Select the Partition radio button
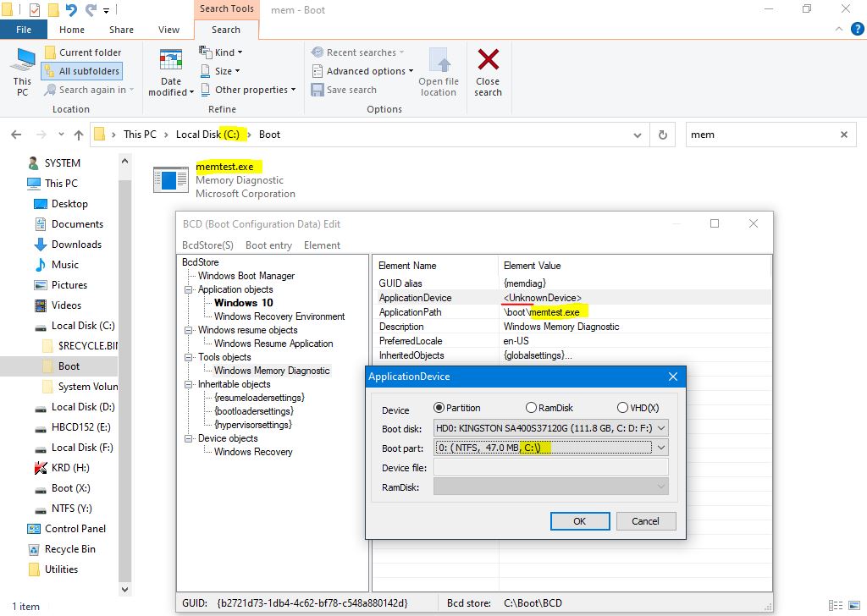The height and width of the screenshot is (616, 867). 439,409
